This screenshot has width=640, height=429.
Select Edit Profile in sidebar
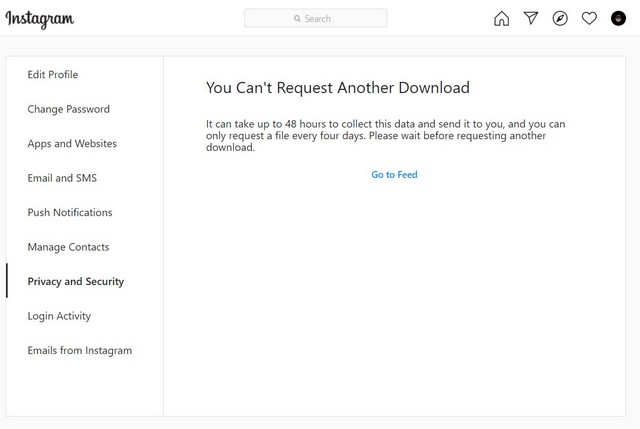tap(53, 75)
